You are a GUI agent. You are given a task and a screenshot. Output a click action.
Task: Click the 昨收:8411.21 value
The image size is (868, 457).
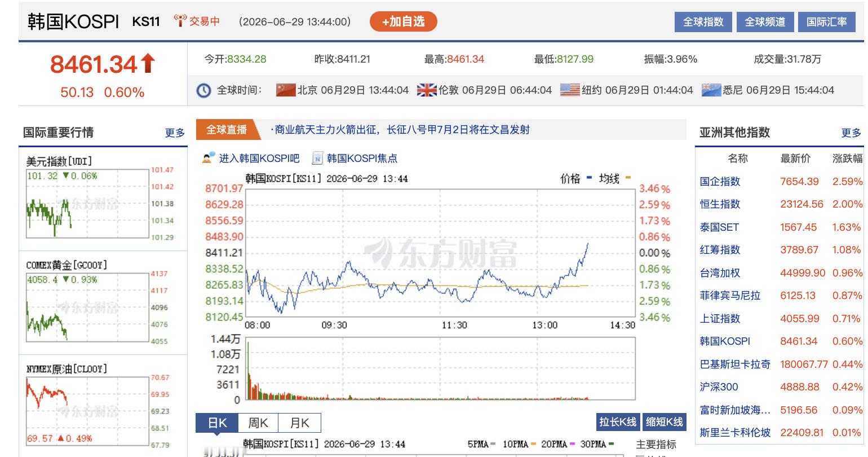[342, 59]
